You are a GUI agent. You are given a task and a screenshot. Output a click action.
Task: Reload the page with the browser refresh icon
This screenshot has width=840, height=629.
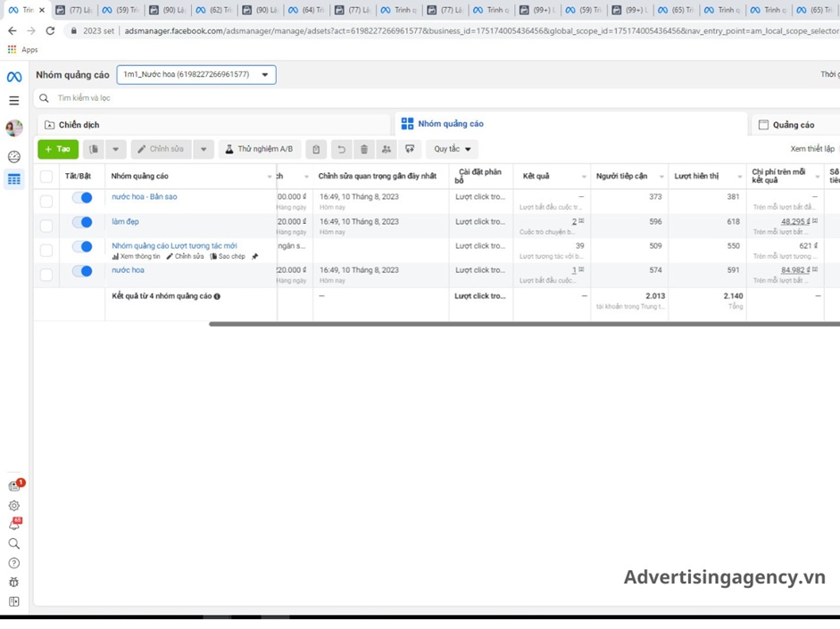(x=50, y=31)
